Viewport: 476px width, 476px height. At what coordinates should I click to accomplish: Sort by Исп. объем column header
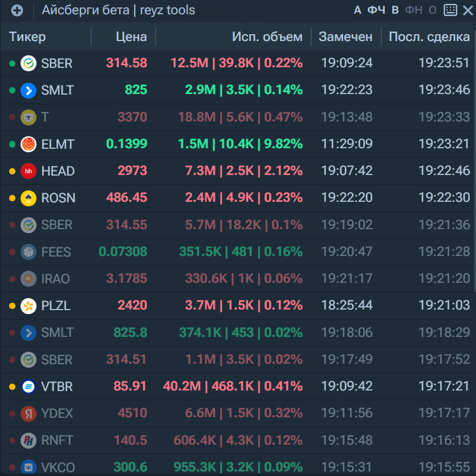pos(267,36)
